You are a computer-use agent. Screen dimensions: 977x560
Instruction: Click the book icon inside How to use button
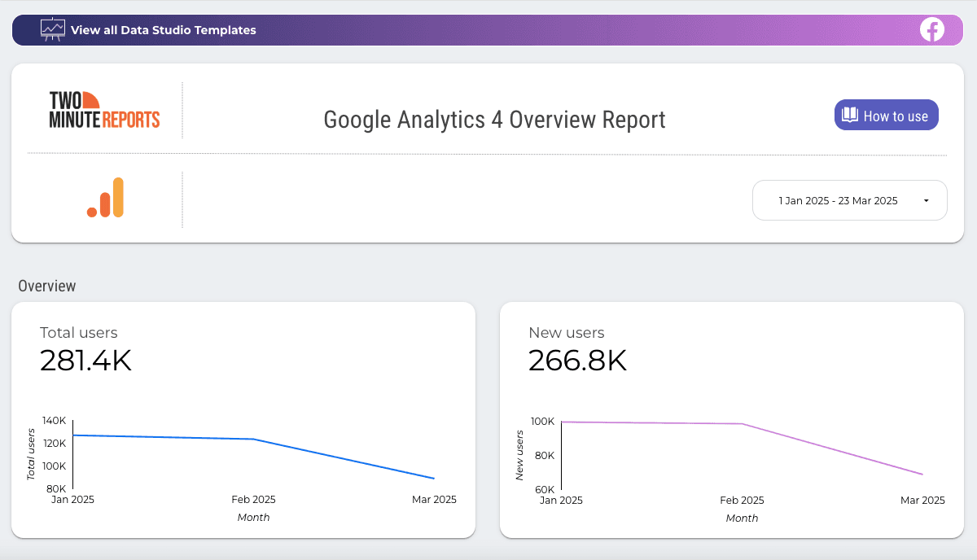(x=850, y=115)
